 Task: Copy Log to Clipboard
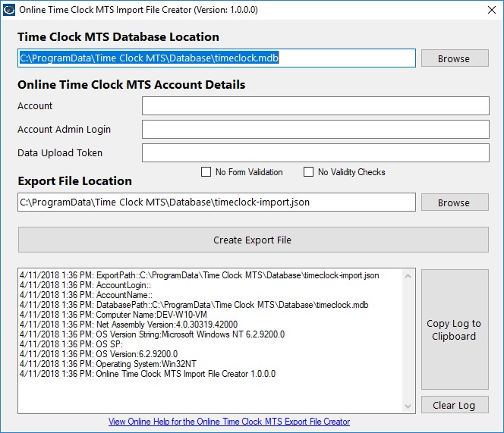tap(455, 330)
